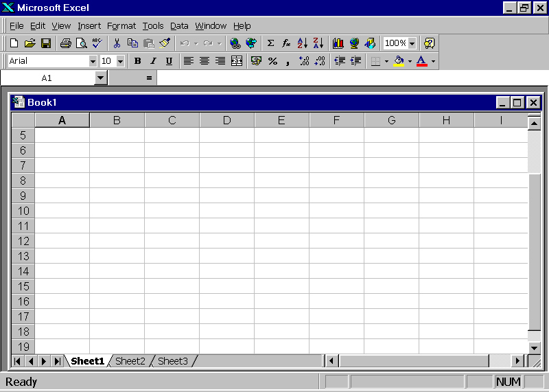549x392 pixels.
Task: Open Fill Color dropdown arrow
Action: (x=410, y=61)
